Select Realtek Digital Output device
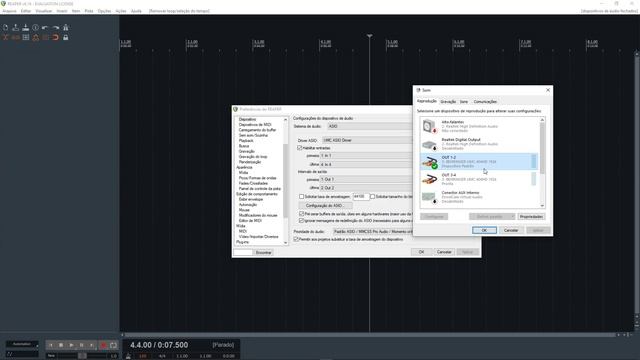Viewport: 640px width, 360px height. 479,144
